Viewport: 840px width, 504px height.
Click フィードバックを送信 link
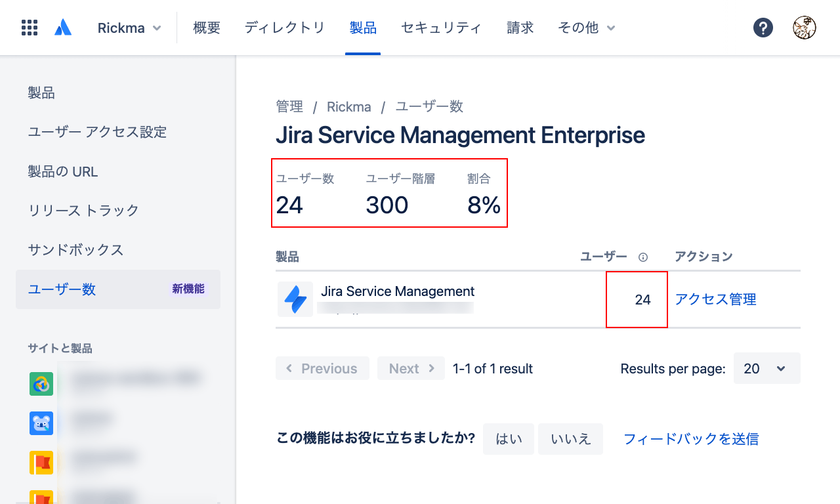click(691, 439)
